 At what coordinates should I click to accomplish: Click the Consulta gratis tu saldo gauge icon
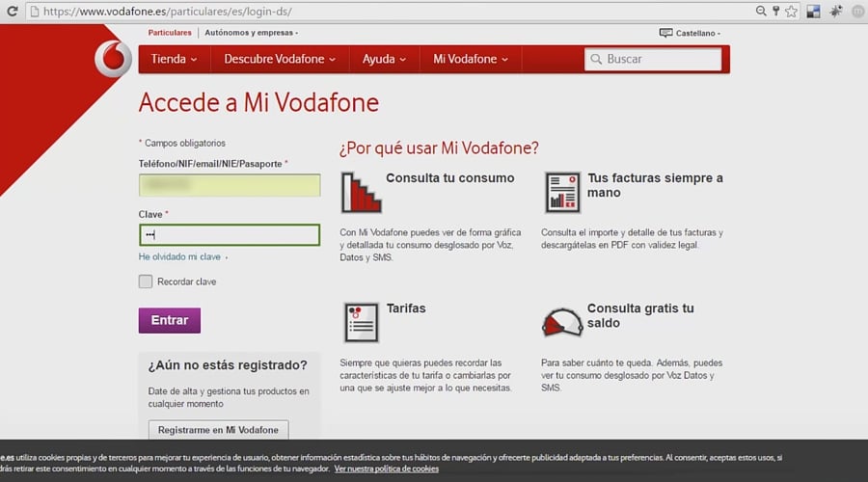click(562, 322)
